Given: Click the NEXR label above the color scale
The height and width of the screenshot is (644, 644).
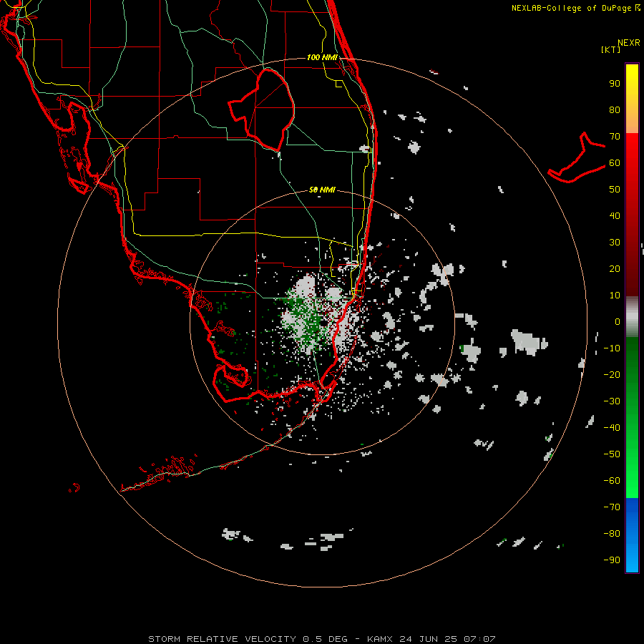Looking at the screenshot, I should pos(628,43).
